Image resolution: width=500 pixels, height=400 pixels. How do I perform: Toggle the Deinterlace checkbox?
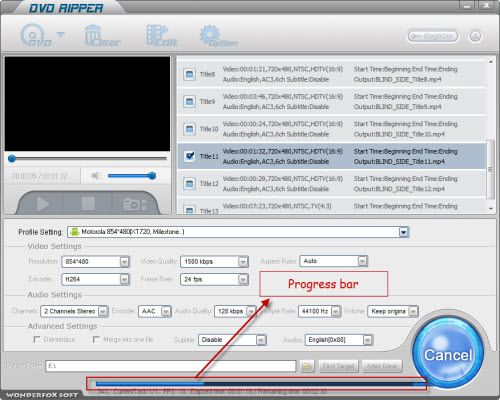(37, 339)
